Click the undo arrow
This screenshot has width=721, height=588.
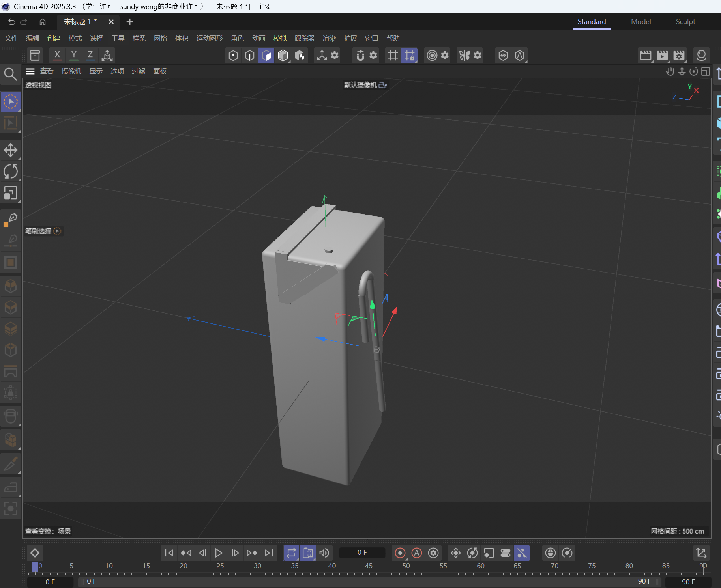12,22
